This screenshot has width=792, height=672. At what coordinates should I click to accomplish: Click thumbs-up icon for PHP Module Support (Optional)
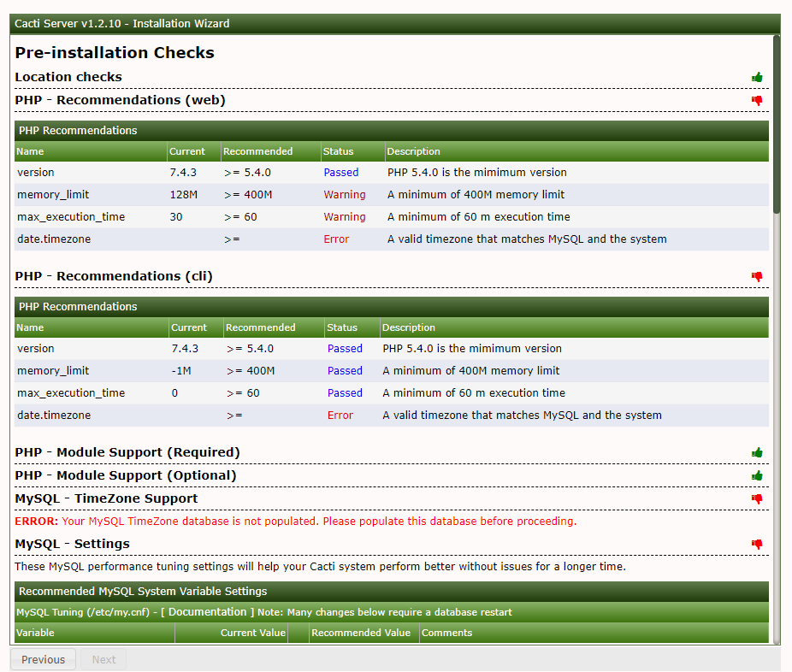coord(757,475)
